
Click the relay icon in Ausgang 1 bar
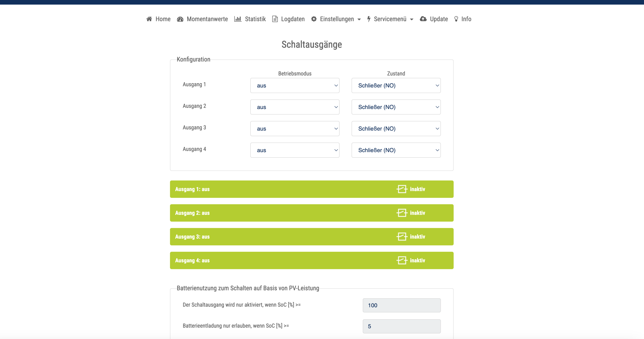pyautogui.click(x=402, y=189)
